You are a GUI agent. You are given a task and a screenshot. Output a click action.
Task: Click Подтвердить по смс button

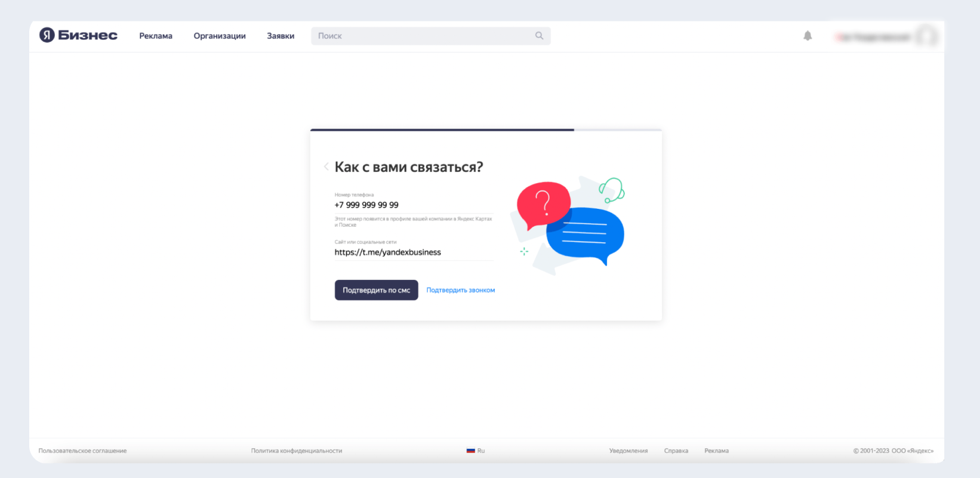coord(376,290)
